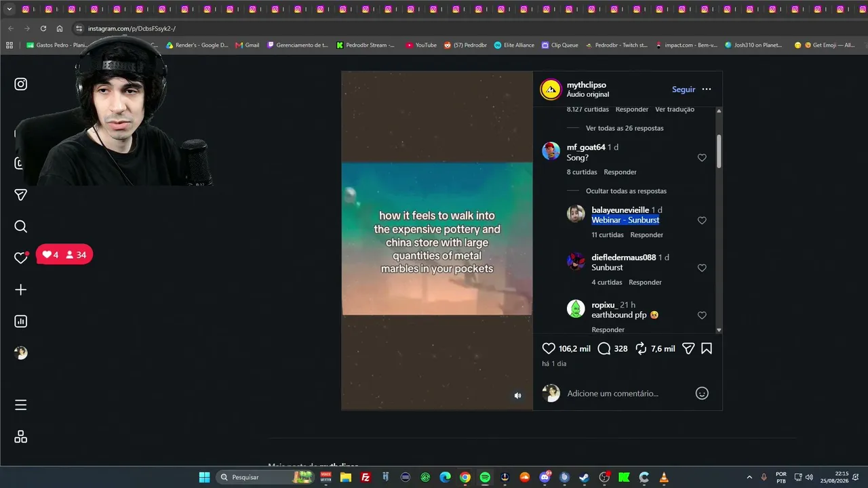Click the comments panel scrollbar
Viewport: 868px width, 488px height.
click(x=719, y=151)
